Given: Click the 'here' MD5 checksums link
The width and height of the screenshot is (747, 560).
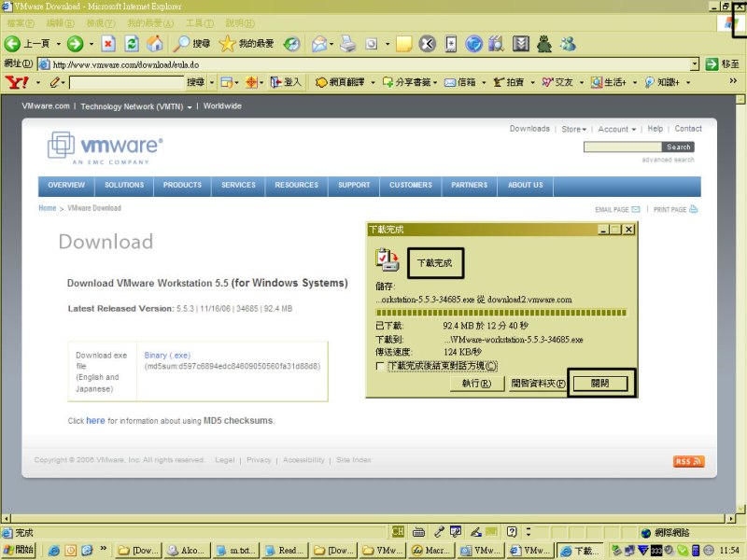Looking at the screenshot, I should (95, 421).
